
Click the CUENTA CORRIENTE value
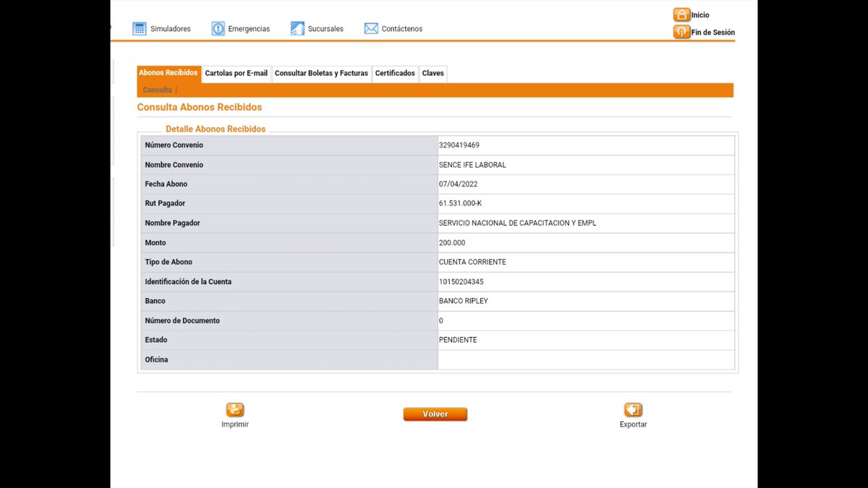click(472, 262)
